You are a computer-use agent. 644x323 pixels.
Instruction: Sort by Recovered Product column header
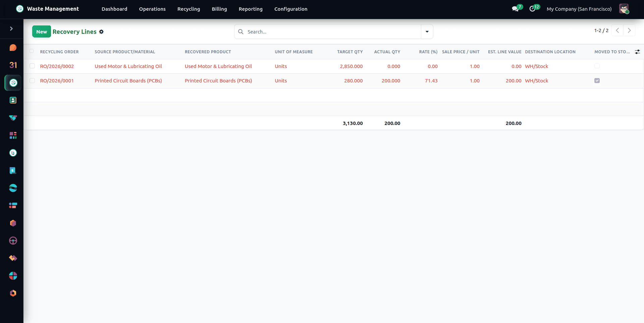click(208, 52)
